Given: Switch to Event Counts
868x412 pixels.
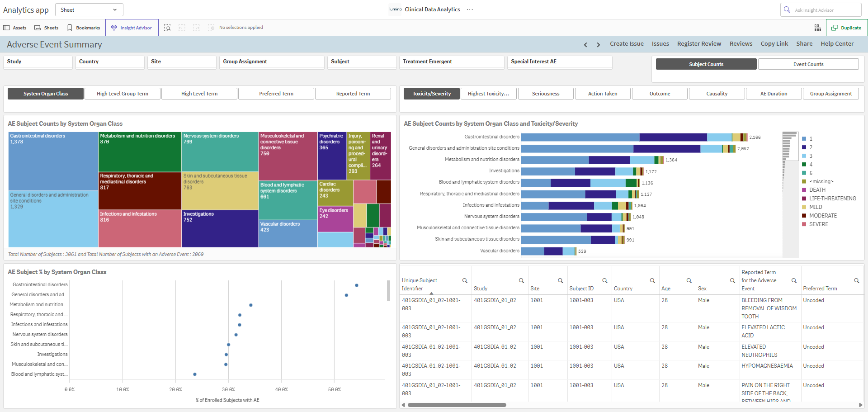Looking at the screenshot, I should [808, 64].
